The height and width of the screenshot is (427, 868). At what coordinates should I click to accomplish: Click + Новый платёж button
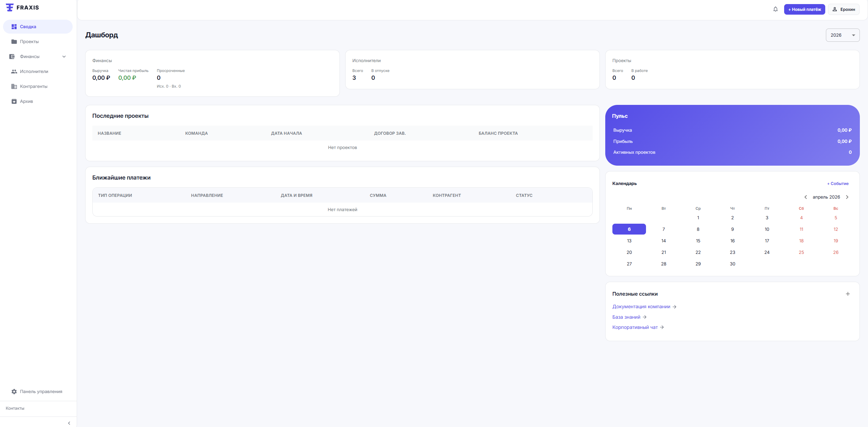coord(804,9)
